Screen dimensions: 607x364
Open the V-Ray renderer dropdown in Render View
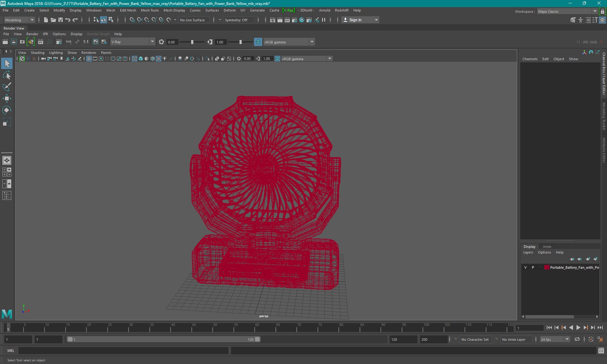(133, 42)
